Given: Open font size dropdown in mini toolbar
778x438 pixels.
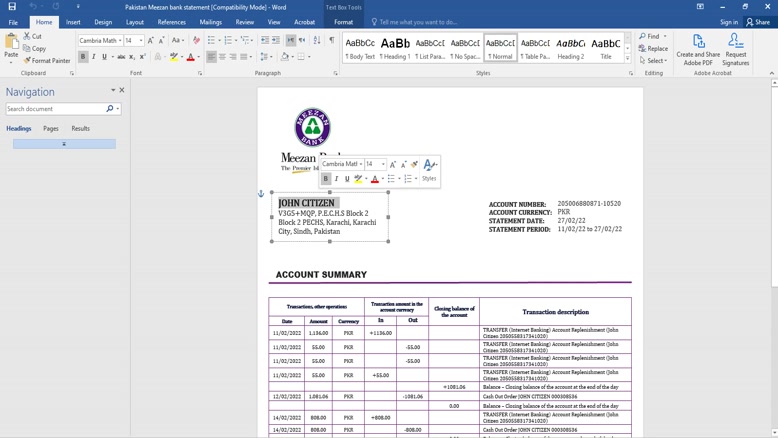Looking at the screenshot, I should (x=383, y=165).
